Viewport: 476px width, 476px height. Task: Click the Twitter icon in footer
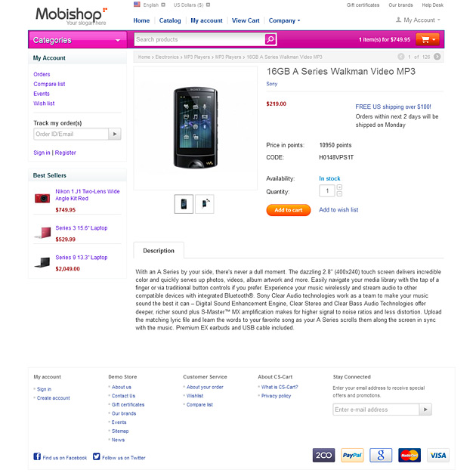point(96,456)
